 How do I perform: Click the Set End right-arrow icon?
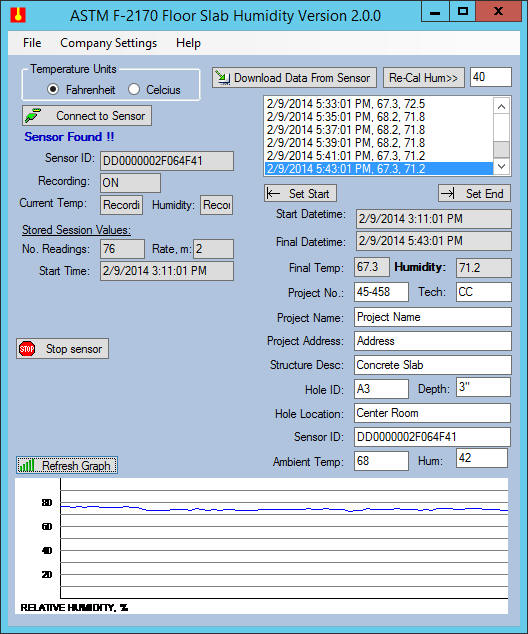448,193
